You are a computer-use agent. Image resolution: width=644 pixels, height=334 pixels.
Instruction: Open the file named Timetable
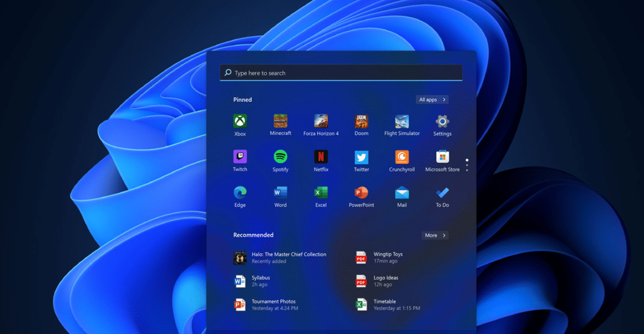(385, 301)
